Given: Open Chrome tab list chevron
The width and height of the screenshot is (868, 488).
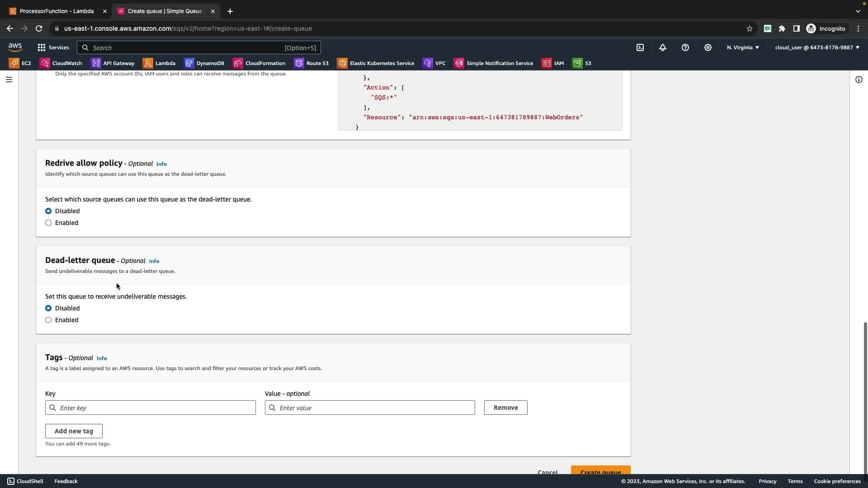Looking at the screenshot, I should [x=858, y=11].
